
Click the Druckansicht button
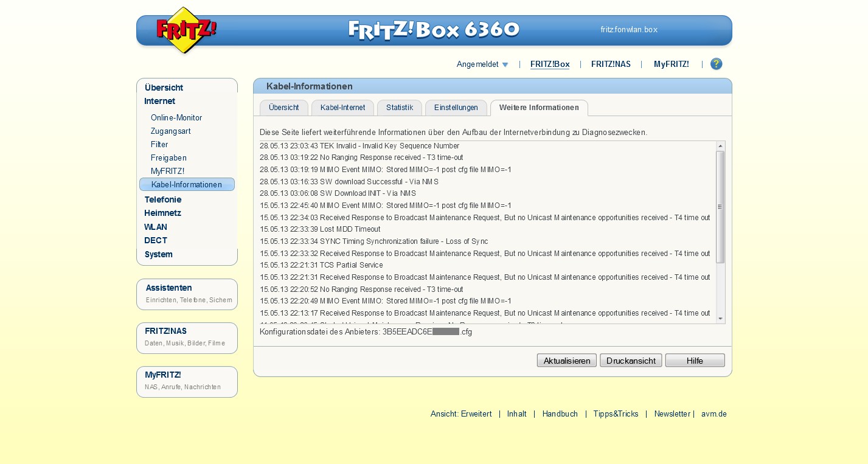tap(631, 361)
